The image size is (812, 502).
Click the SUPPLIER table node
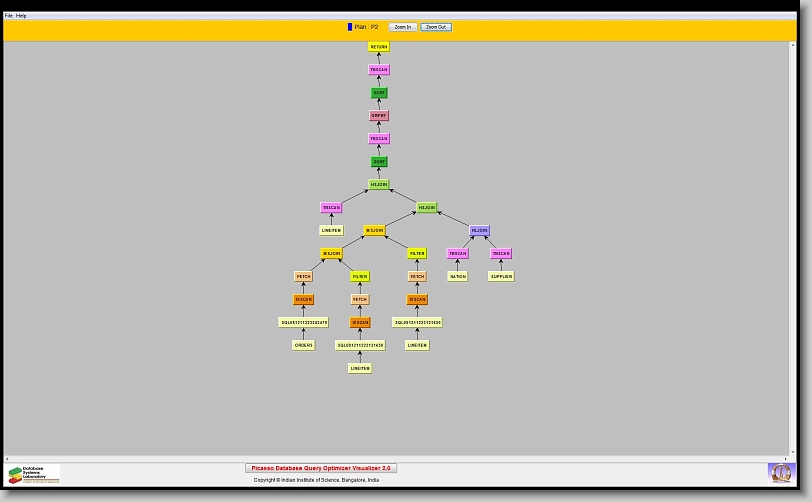[501, 276]
